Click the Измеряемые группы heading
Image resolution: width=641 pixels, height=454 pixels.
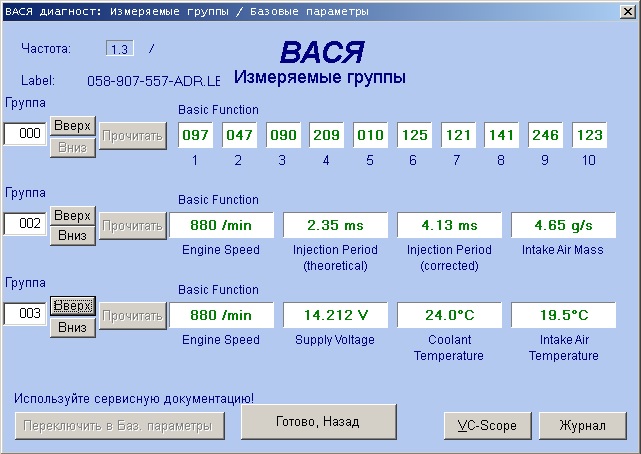[x=320, y=77]
